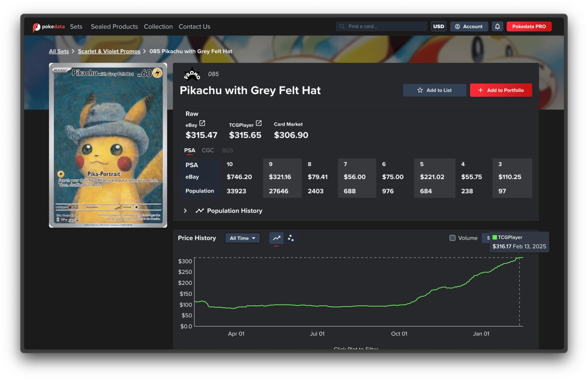Open All Time range dropdown

point(243,238)
